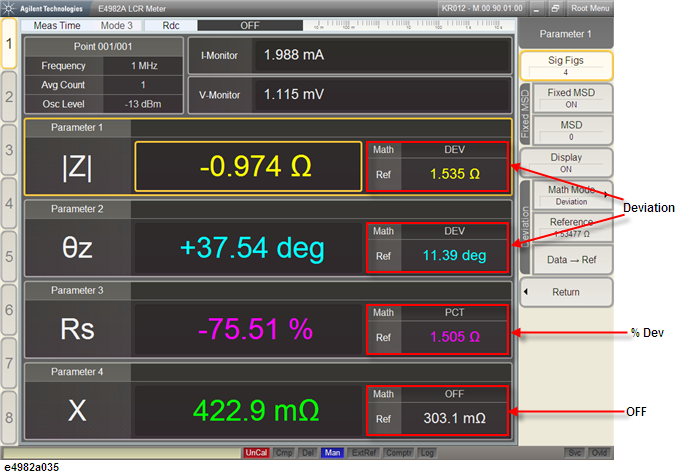The image size is (683, 476).
Task: Click the Del status indicator
Action: click(308, 453)
